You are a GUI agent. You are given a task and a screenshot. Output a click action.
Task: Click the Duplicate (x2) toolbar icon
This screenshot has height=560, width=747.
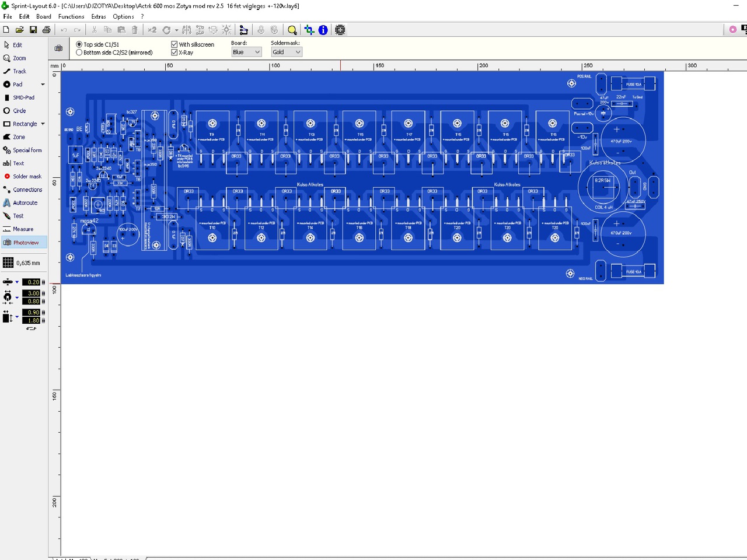(152, 30)
